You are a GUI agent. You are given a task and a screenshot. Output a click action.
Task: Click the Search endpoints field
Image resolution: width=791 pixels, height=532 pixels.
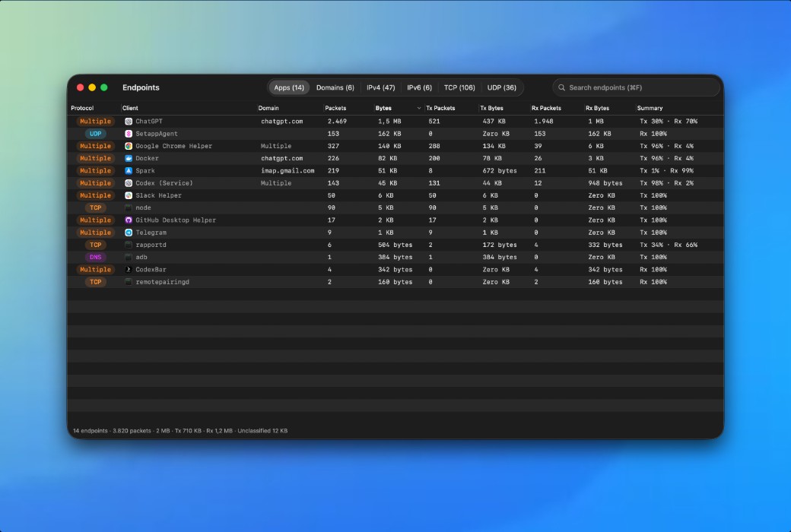pos(636,87)
